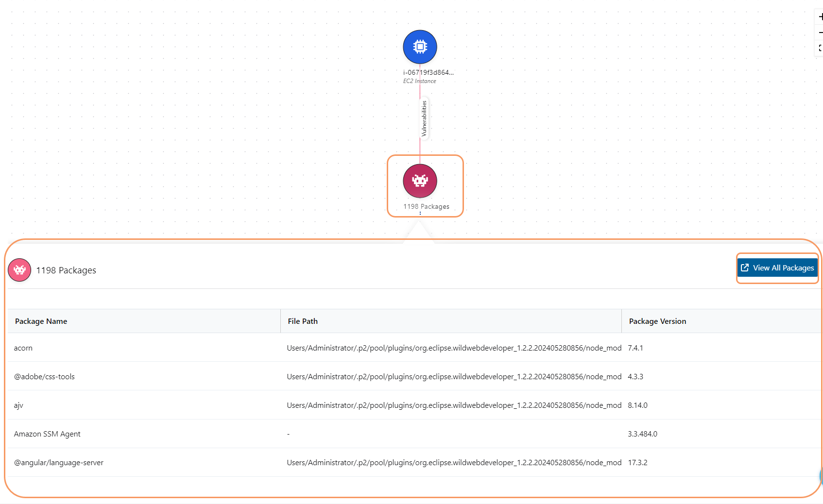Click the @adobe/css-tools package name
This screenshot has width=823, height=504.
(44, 376)
